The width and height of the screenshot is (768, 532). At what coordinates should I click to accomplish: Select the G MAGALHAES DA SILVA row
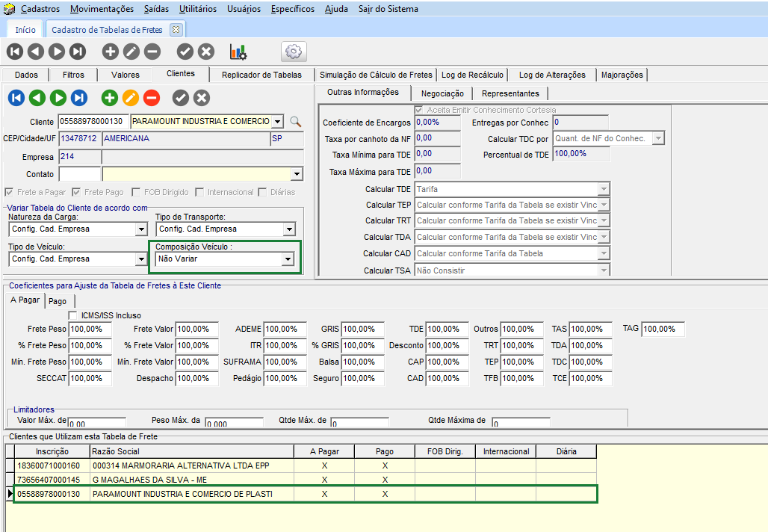pyautogui.click(x=149, y=479)
